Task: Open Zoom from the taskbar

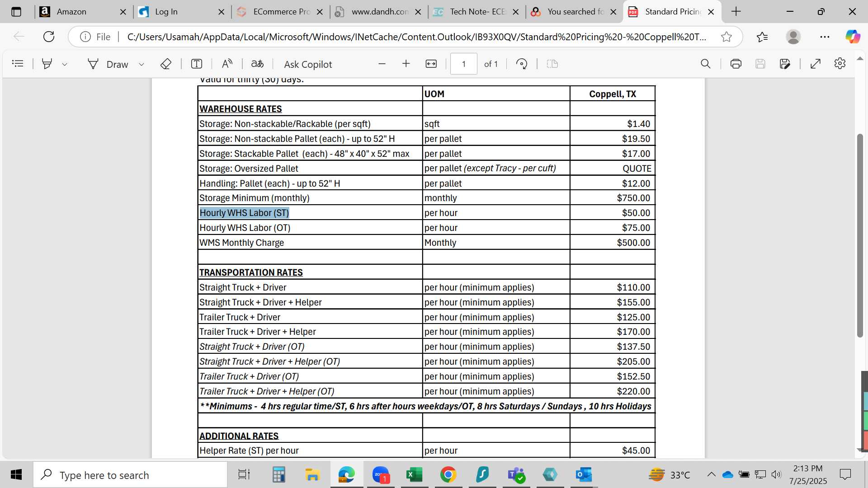Action: [x=381, y=475]
